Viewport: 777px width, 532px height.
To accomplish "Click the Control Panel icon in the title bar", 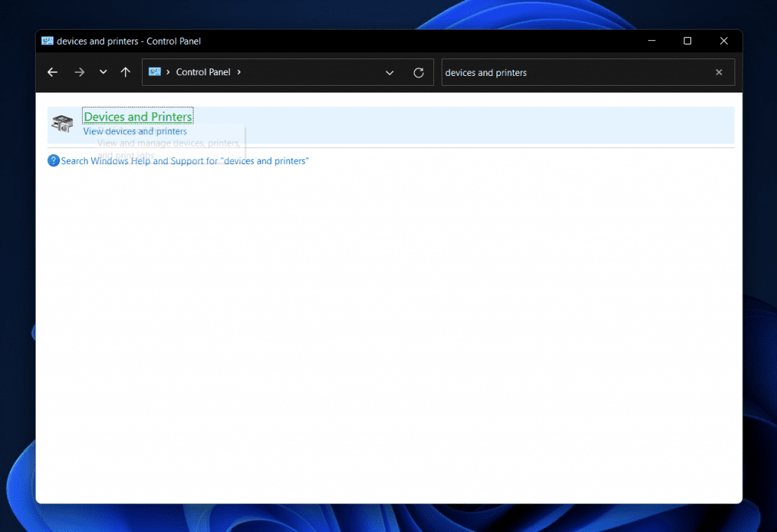I will point(48,40).
